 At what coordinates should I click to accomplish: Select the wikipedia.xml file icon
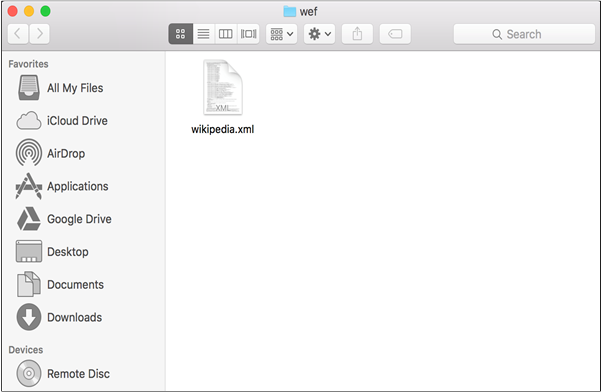coord(223,87)
